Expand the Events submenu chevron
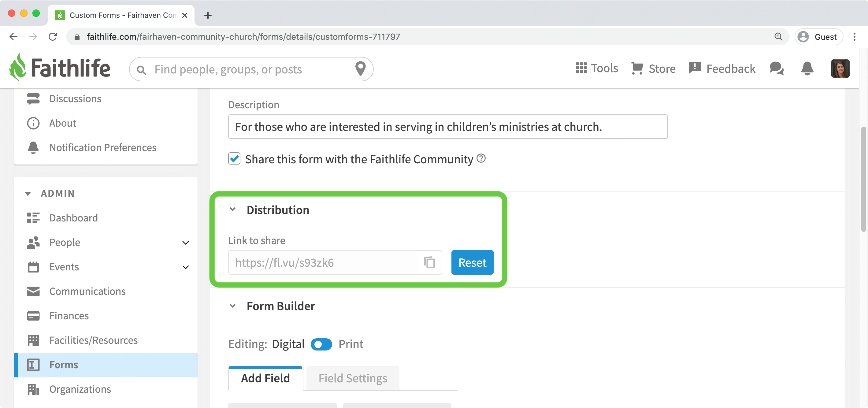This screenshot has height=408, width=868. (185, 267)
